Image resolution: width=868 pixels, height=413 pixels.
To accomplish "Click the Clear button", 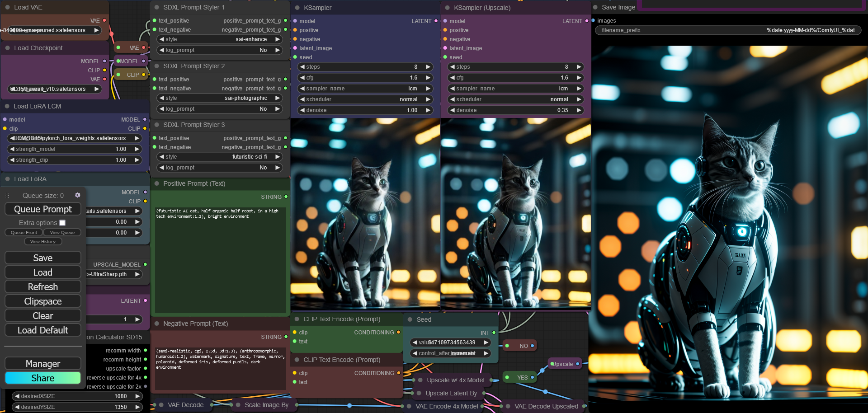I will (x=43, y=316).
